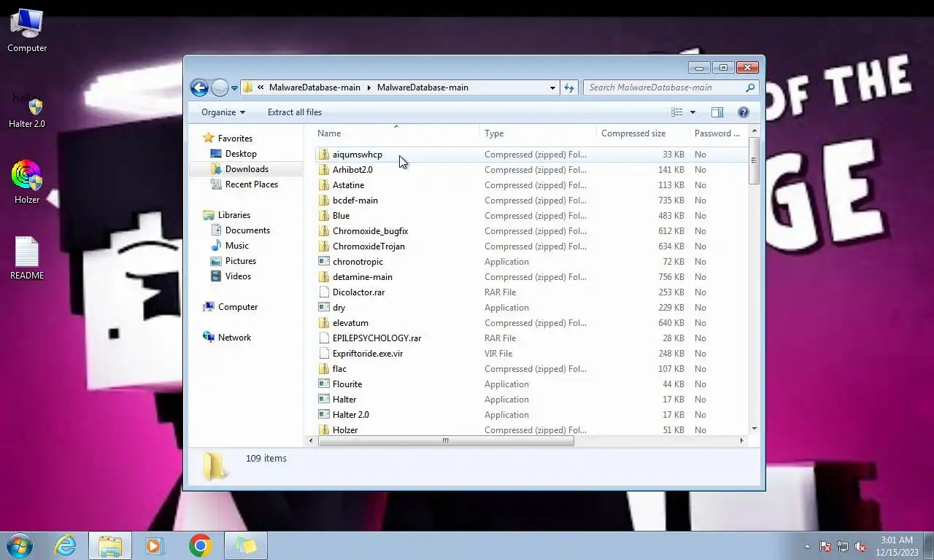Select the Blue zipped folder icon

click(x=324, y=216)
